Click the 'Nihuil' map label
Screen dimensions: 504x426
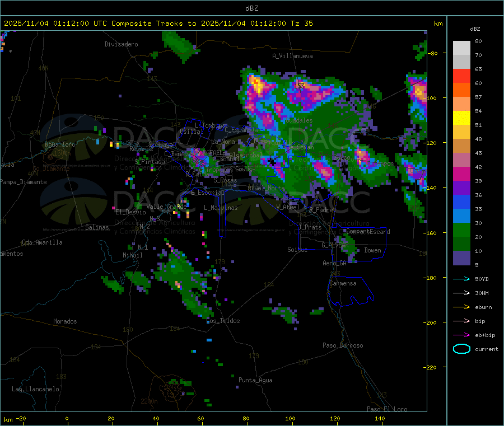[132, 255]
